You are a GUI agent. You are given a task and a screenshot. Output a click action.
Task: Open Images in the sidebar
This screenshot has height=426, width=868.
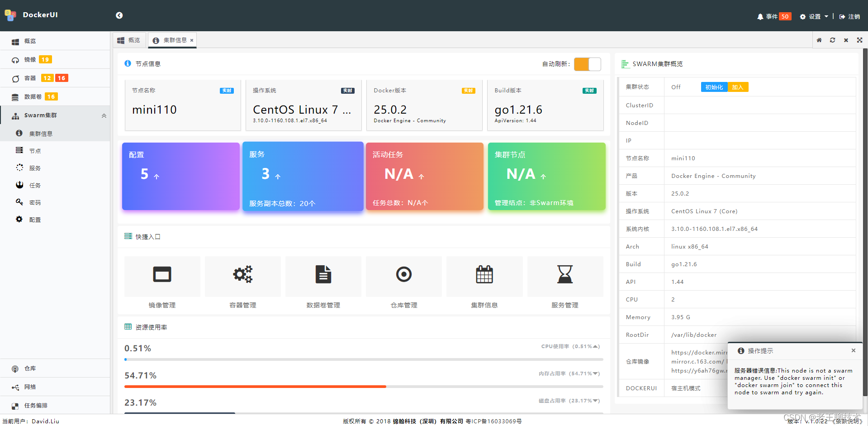pos(55,60)
